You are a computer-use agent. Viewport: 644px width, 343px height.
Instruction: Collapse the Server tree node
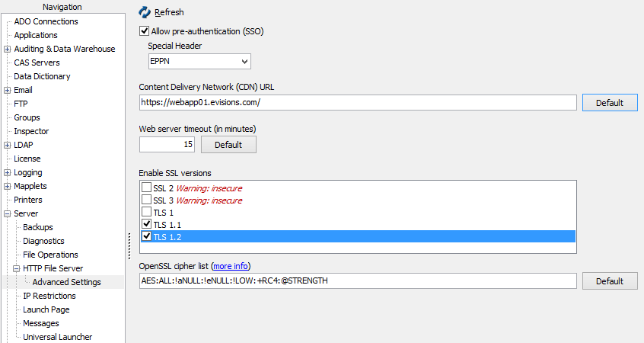point(8,213)
